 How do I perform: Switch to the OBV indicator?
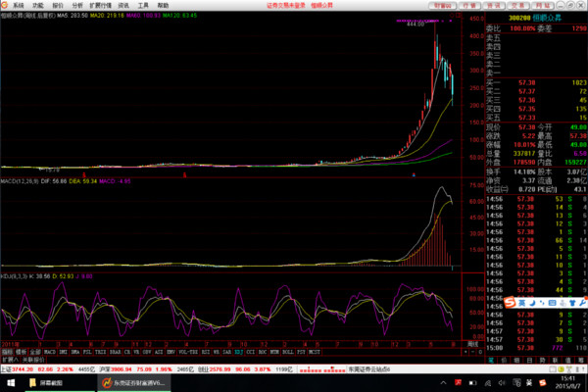click(147, 352)
